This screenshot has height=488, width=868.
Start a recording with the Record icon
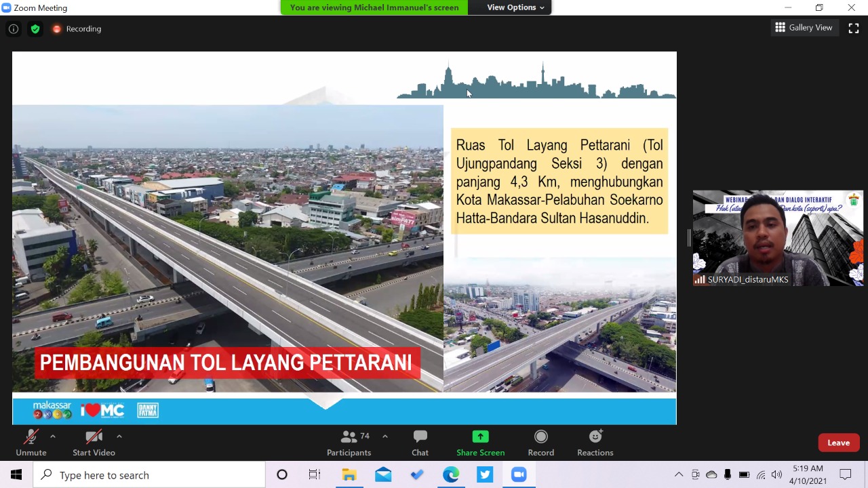click(540, 443)
